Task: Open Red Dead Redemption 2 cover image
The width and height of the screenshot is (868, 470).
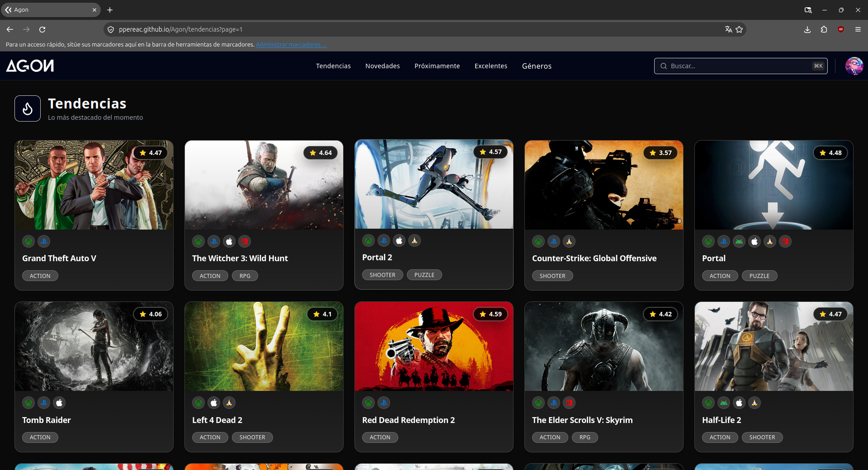Action: (x=434, y=346)
